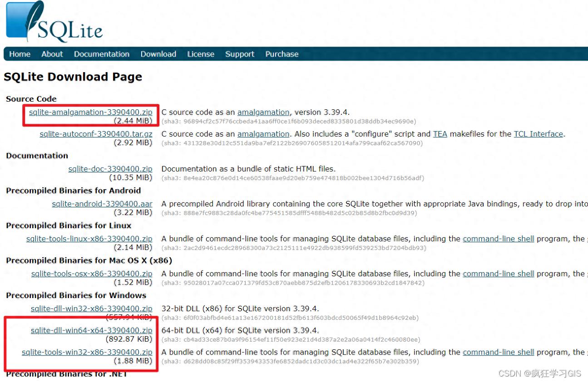Click the sha3 hash starting 8e4ea20c
Screen dimensions: 588x382
(293, 178)
